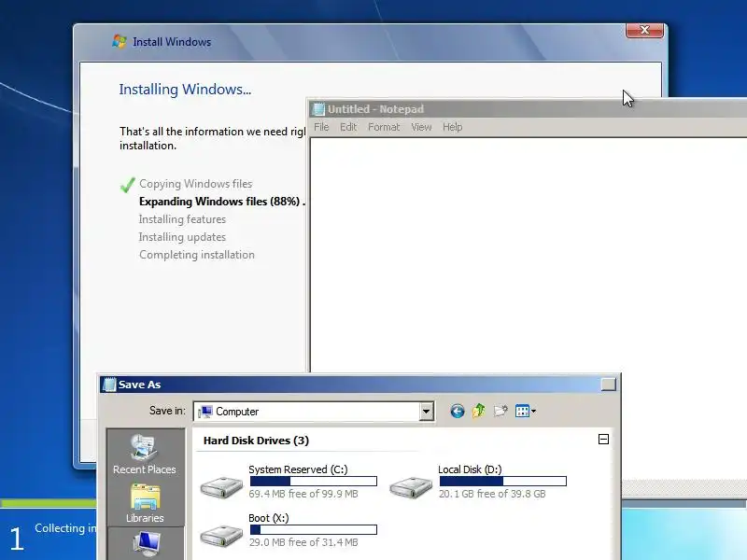The width and height of the screenshot is (747, 560).
Task: Collapse the Hard Disk Drives group
Action: 603,440
